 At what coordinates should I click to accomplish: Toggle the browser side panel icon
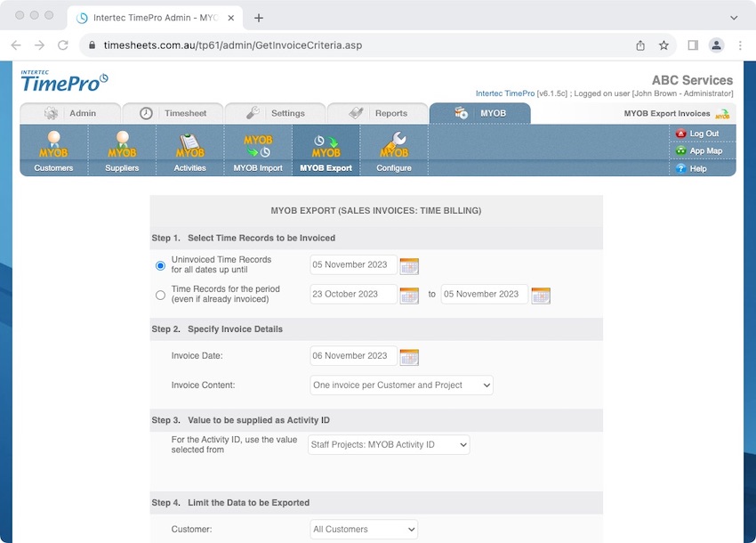coord(693,45)
